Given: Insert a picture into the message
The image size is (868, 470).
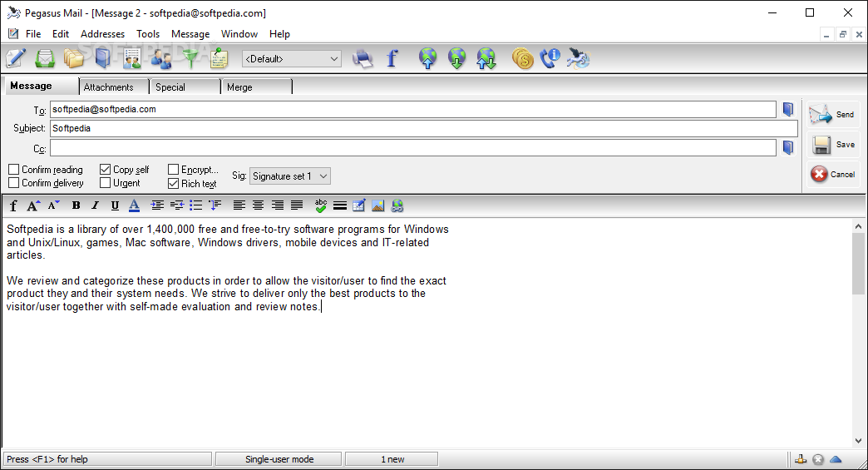Looking at the screenshot, I should [378, 206].
